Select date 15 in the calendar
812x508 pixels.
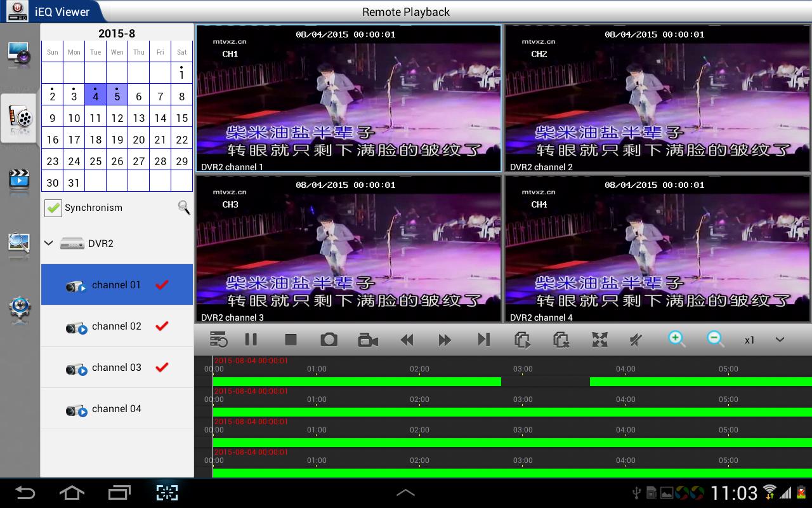pos(181,117)
